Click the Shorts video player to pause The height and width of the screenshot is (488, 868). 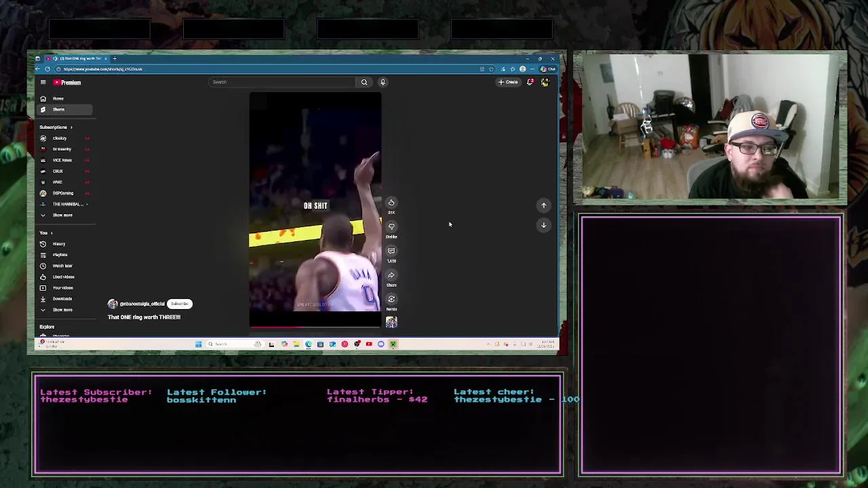coord(315,209)
